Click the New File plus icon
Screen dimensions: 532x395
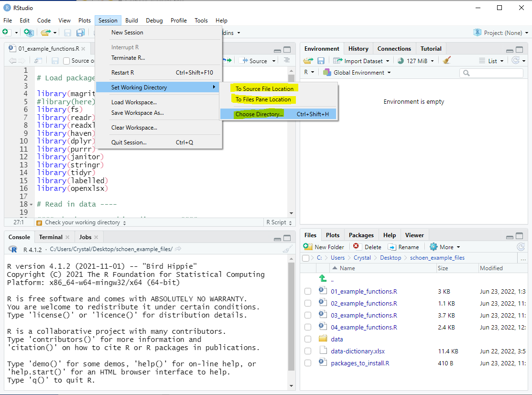point(5,32)
